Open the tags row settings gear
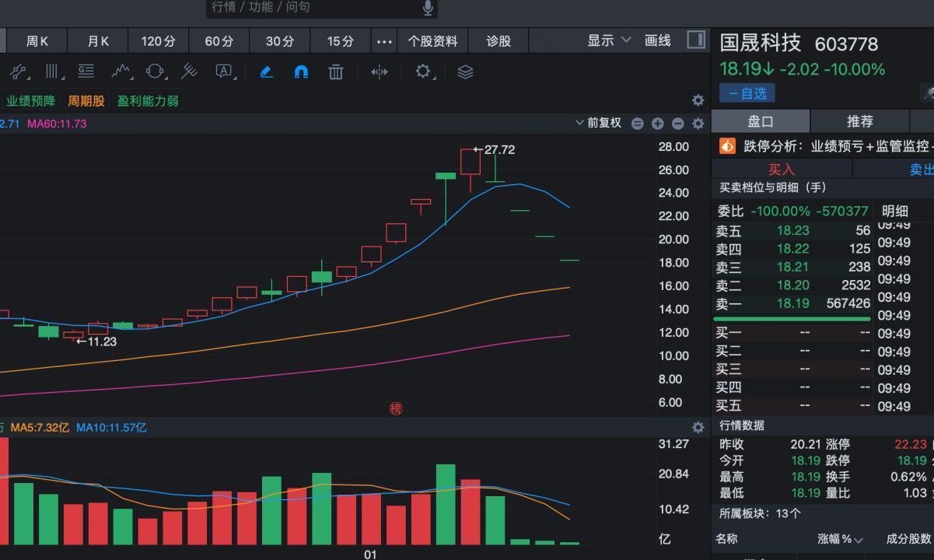934x560 pixels. click(x=698, y=100)
